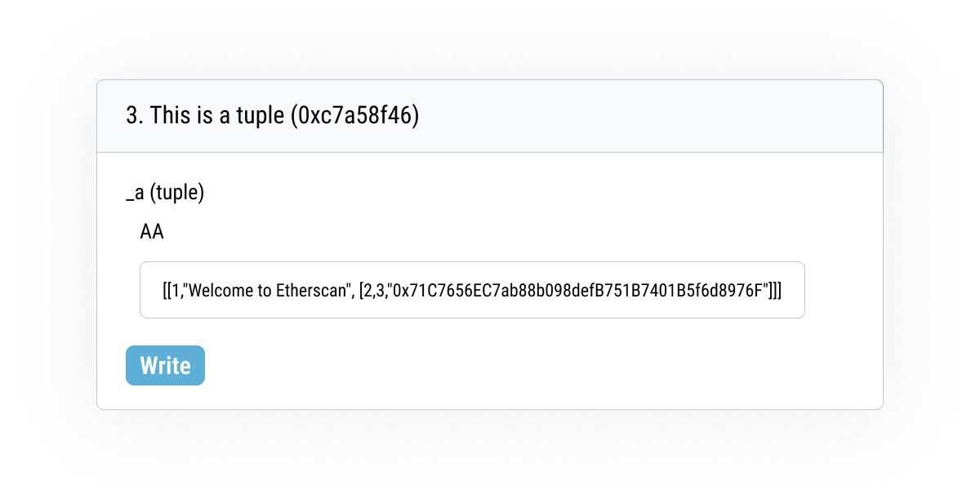The height and width of the screenshot is (490, 980).
Task: Click the '2,3' values in the tuple input
Action: [374, 290]
